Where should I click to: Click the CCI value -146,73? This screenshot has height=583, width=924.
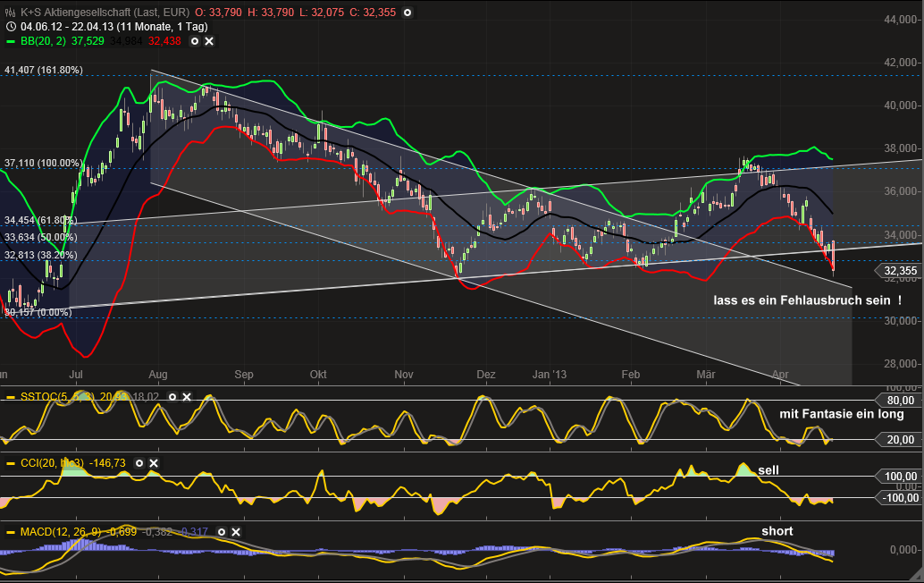tap(107, 463)
